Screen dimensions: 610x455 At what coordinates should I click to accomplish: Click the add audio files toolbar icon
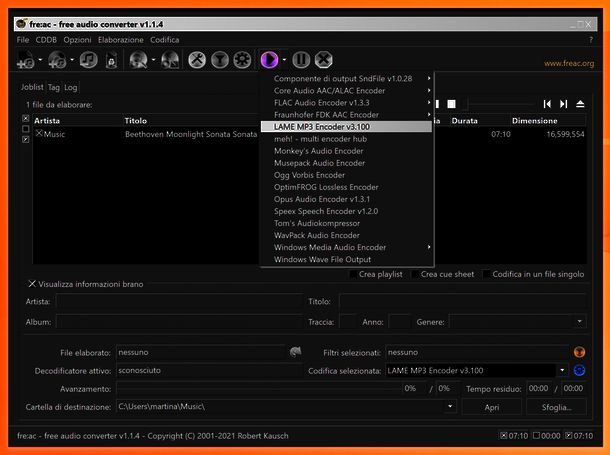click(26, 60)
